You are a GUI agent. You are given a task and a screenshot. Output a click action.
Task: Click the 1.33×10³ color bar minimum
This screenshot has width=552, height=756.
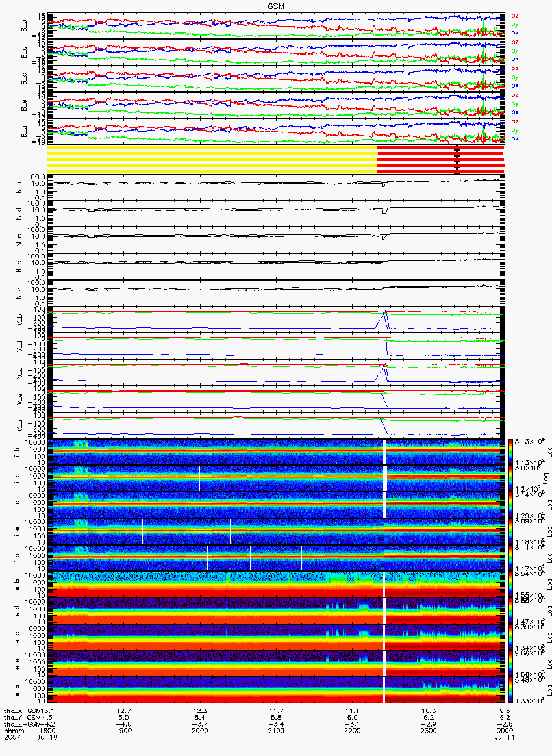pyautogui.click(x=529, y=701)
